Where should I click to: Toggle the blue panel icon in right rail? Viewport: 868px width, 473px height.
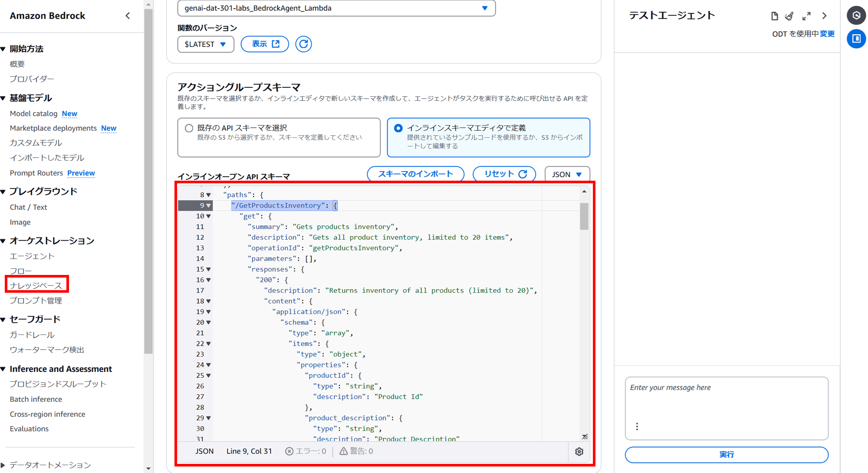856,39
